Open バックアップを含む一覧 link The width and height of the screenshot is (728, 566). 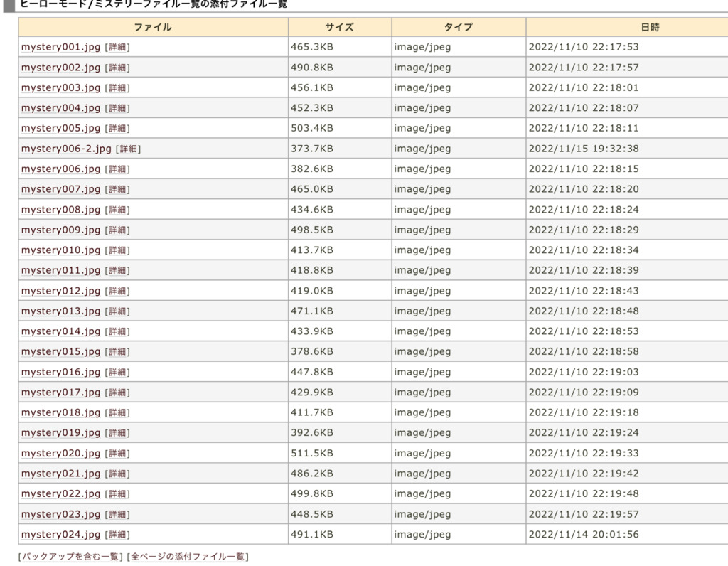(70, 557)
